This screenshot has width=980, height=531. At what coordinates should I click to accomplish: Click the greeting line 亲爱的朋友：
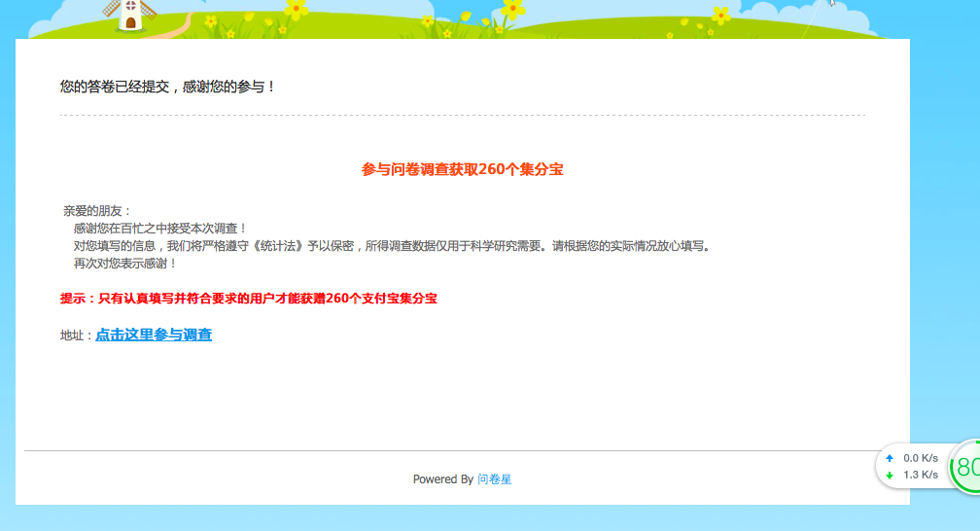[97, 211]
